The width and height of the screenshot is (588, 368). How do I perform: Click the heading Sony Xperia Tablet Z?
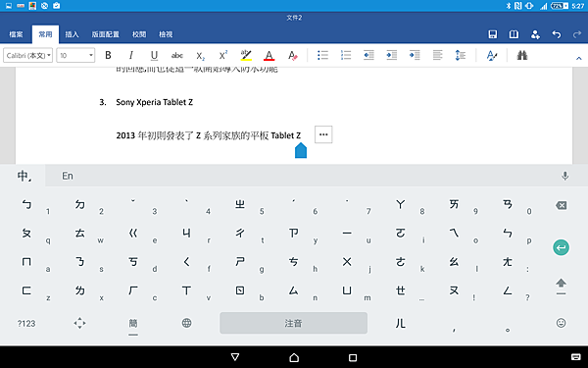coord(154,102)
